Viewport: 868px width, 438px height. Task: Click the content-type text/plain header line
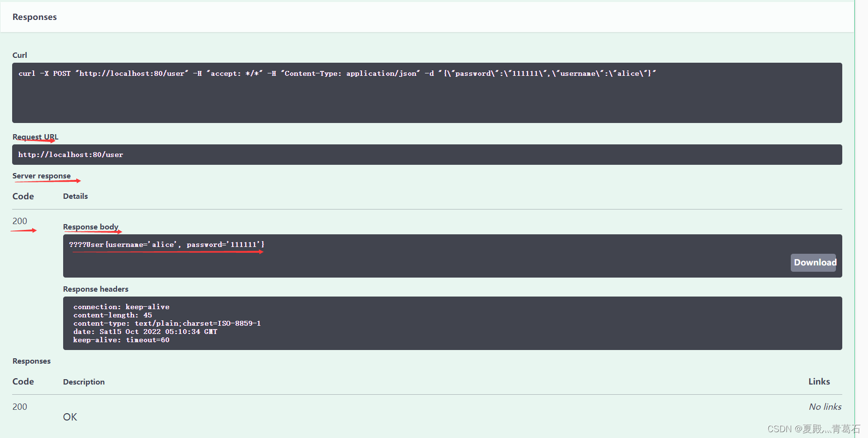coord(167,323)
